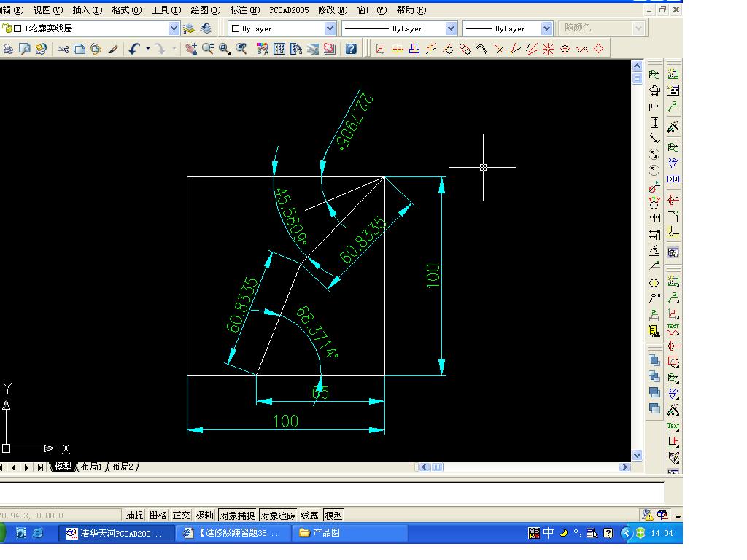The height and width of the screenshot is (560, 747).
Task: Click the Internet Explorer quick launch icon
Action: [37, 533]
